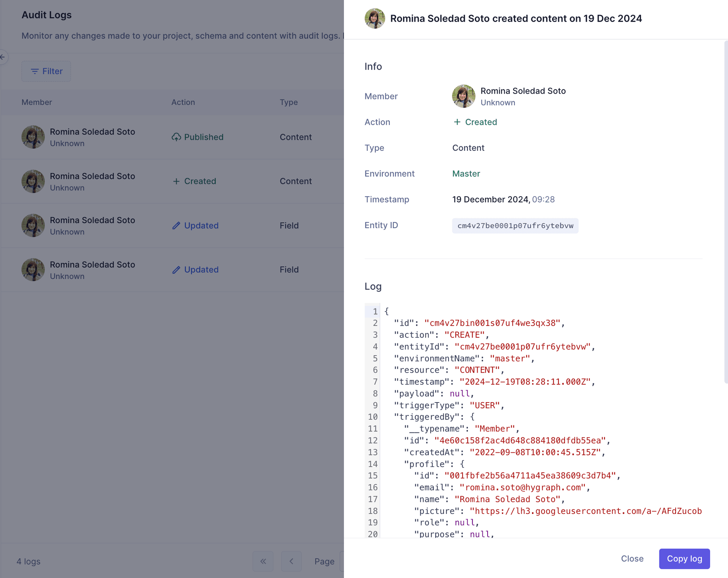The height and width of the screenshot is (578, 728).
Task: Click the Filter icon to open filters
Action: click(x=46, y=71)
